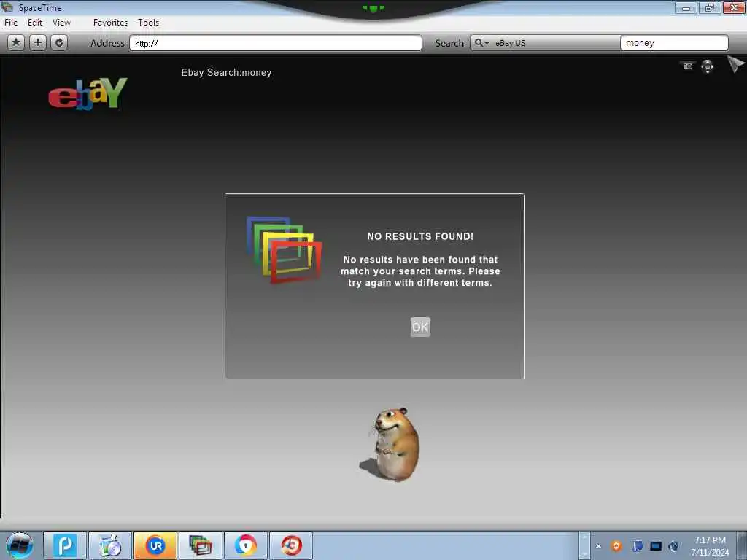
Task: Open the search engine magnifier dropdown
Action: [x=481, y=43]
